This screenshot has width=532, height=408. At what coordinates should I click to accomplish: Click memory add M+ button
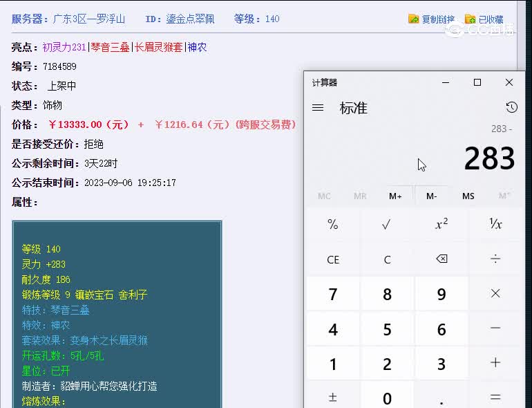(395, 196)
